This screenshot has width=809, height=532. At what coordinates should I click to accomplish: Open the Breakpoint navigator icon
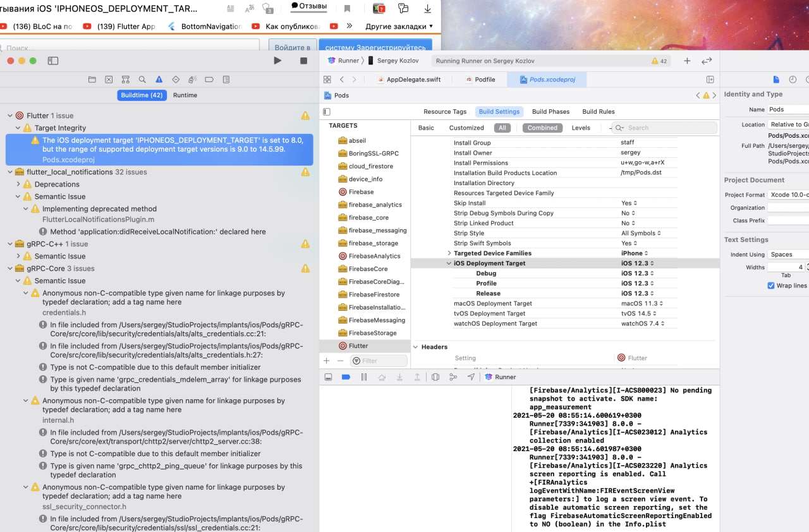point(209,80)
